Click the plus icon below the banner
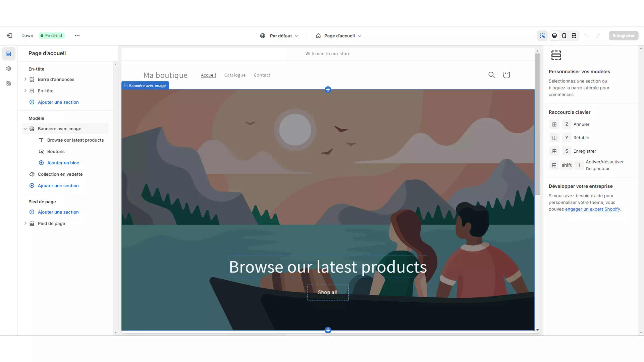 point(328,330)
